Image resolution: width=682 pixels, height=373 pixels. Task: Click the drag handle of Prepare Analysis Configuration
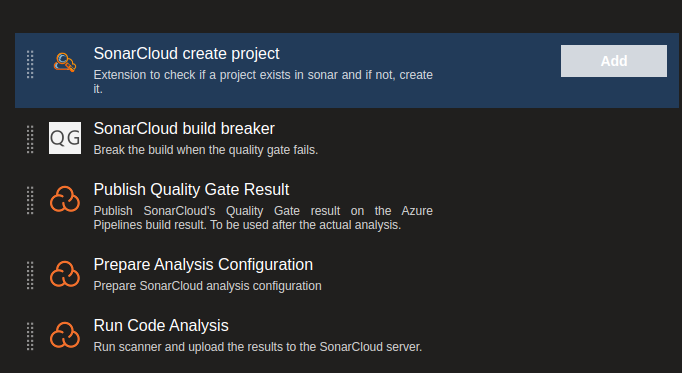point(30,275)
